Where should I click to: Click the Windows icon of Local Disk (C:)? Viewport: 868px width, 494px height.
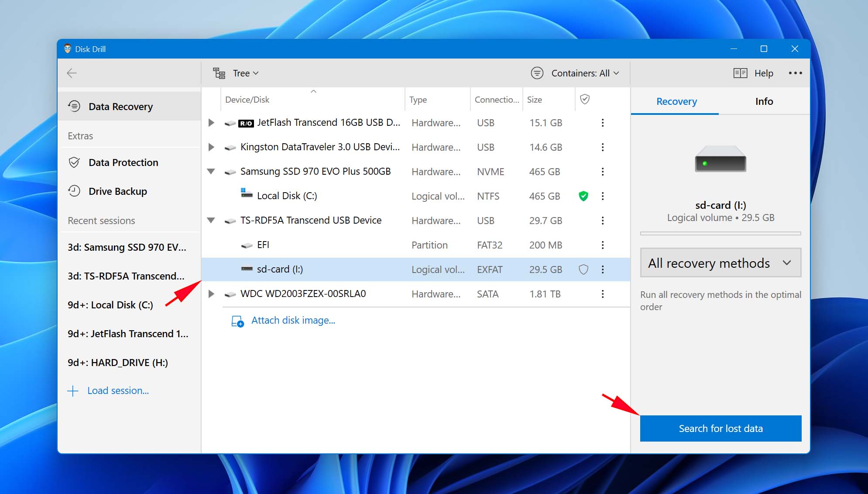pyautogui.click(x=247, y=193)
